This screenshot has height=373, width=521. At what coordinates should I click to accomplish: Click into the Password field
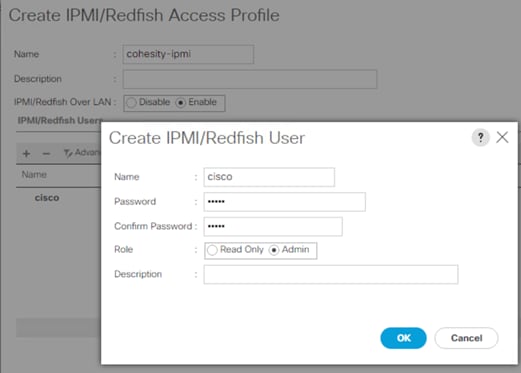tap(284, 202)
